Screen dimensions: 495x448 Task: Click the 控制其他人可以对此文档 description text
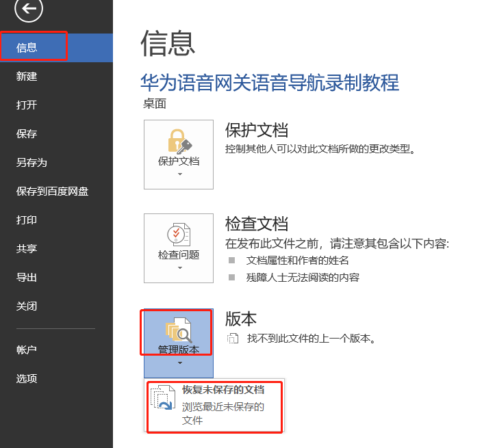pyautogui.click(x=320, y=149)
